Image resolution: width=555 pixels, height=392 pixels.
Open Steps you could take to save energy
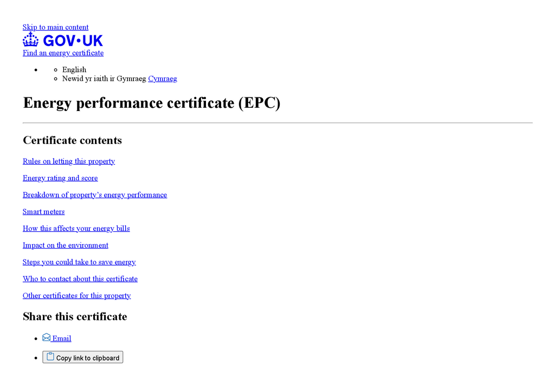coord(79,262)
